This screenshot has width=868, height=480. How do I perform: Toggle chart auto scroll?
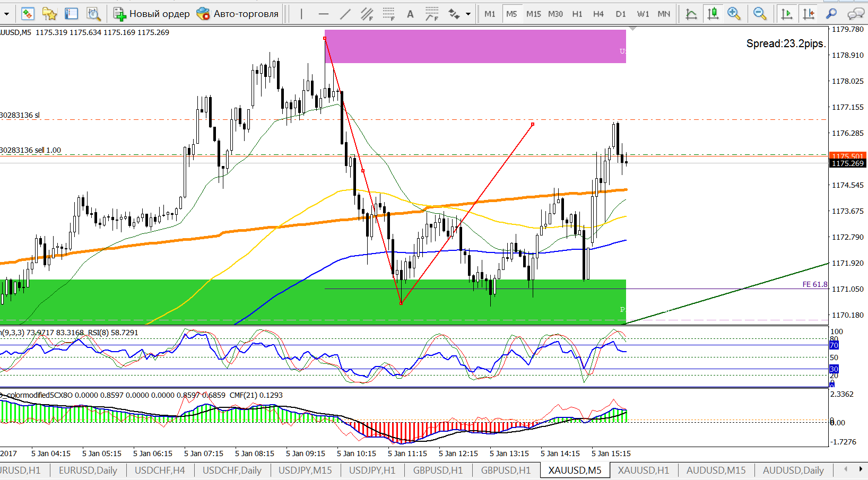click(787, 14)
